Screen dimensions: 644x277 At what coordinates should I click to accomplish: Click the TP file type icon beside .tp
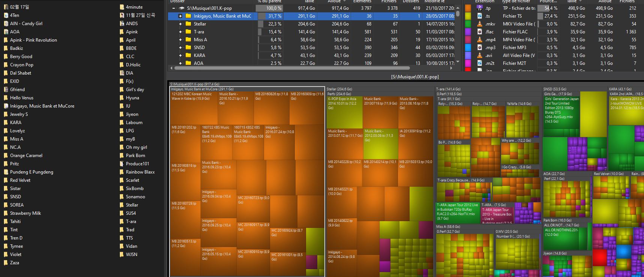479,8
